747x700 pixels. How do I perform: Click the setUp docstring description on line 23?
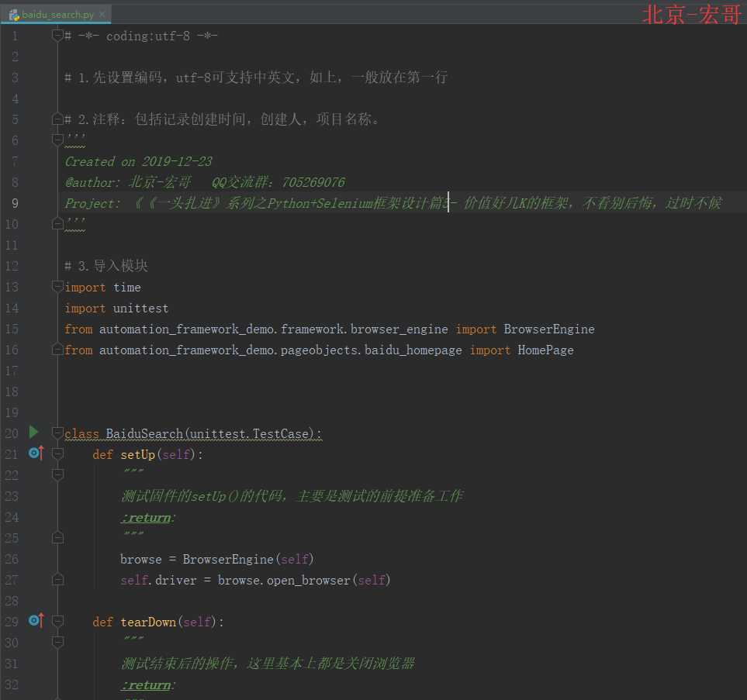[x=292, y=496]
